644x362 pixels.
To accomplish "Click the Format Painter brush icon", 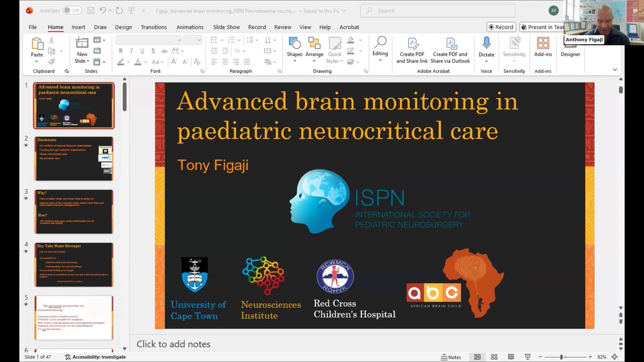I will click(x=51, y=61).
